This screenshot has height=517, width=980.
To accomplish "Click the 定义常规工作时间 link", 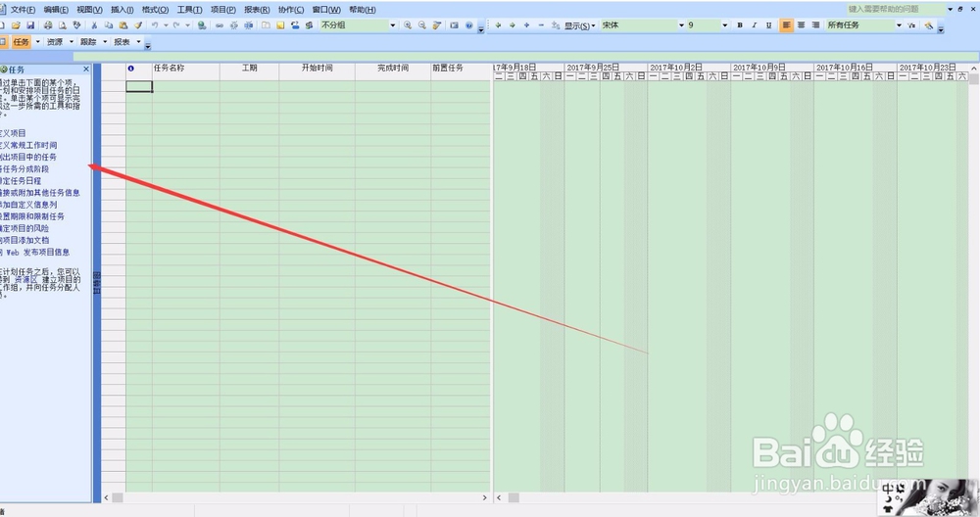I will 28,145.
